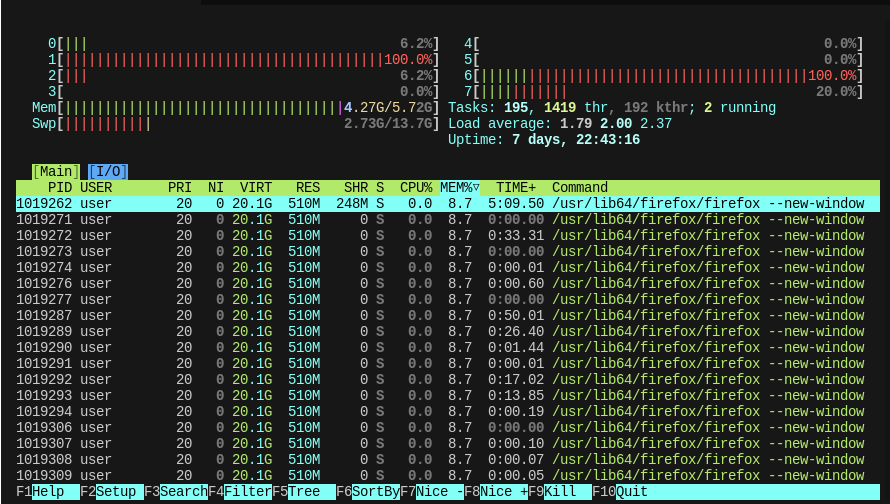Select process row 1019308

448,459
